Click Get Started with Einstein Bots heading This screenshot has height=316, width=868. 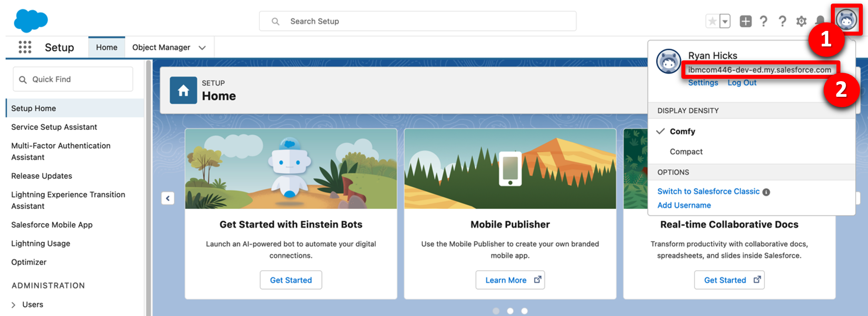click(x=291, y=224)
